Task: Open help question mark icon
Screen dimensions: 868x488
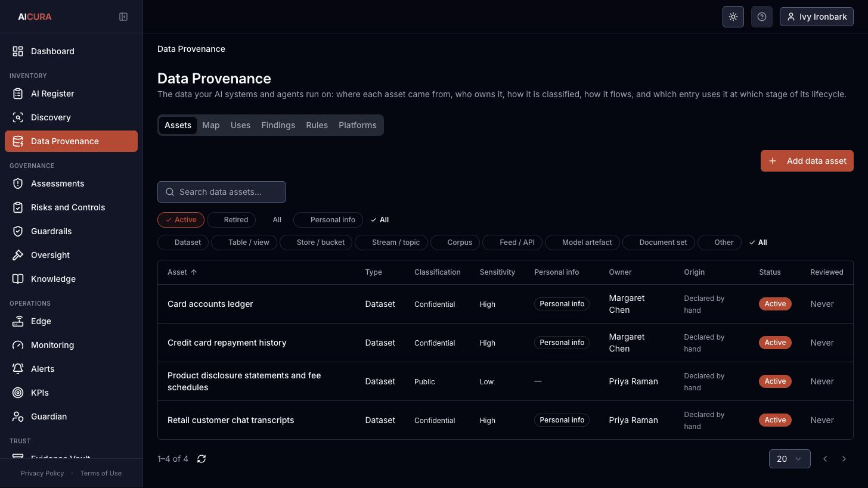Action: point(762,17)
